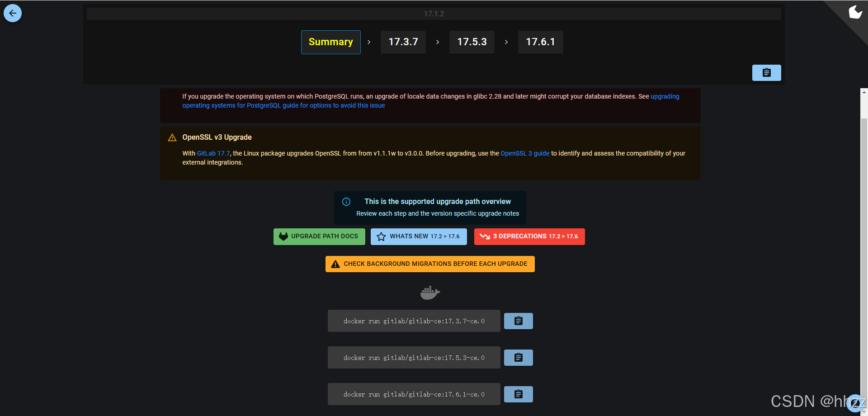
Task: Click Check Background Migrations Before Each Upgrade
Action: tap(430, 264)
